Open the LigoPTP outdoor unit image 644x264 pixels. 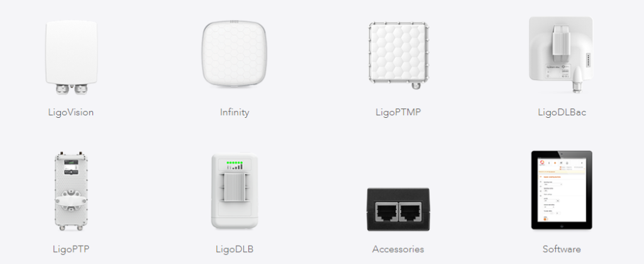click(x=71, y=190)
